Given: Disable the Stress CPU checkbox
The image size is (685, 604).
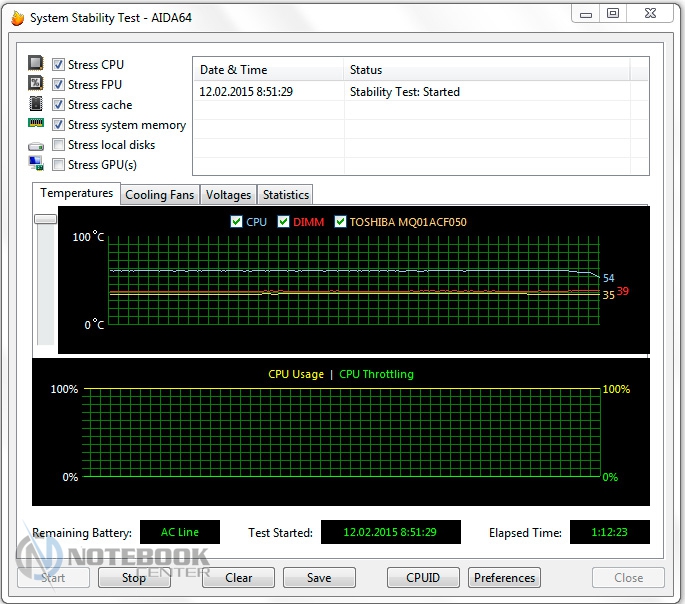Looking at the screenshot, I should tap(59, 65).
